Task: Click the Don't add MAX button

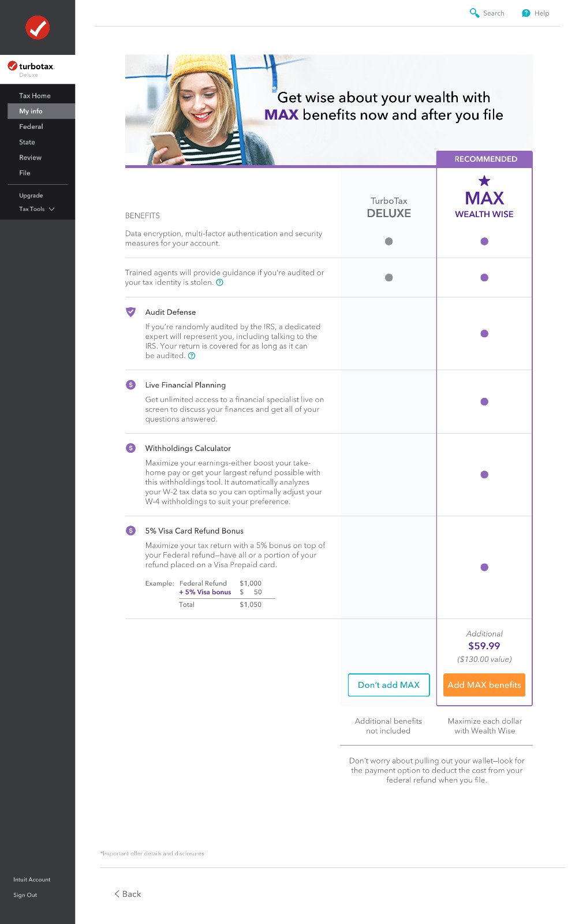Action: 389,685
